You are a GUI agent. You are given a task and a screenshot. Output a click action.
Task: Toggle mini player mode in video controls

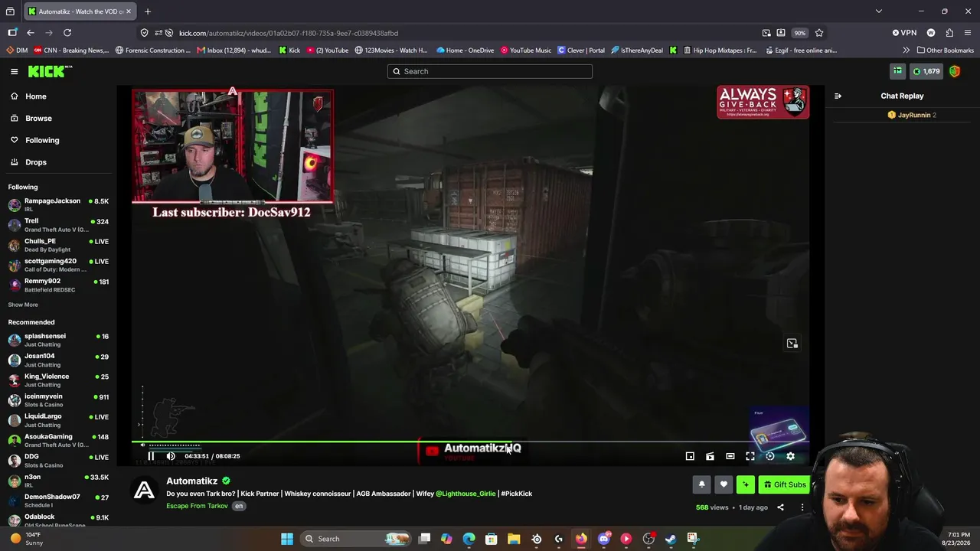click(690, 456)
